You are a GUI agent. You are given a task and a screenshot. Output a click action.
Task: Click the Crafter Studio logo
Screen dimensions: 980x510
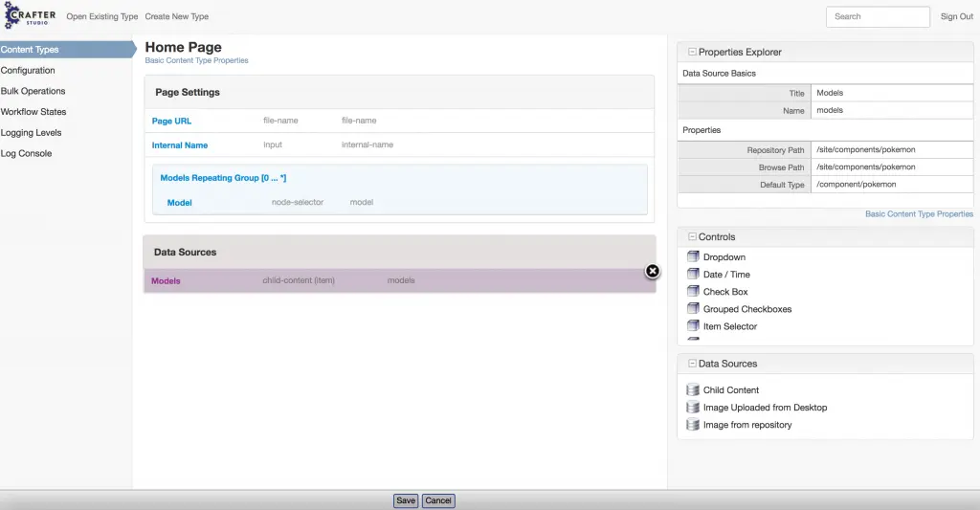31,16
